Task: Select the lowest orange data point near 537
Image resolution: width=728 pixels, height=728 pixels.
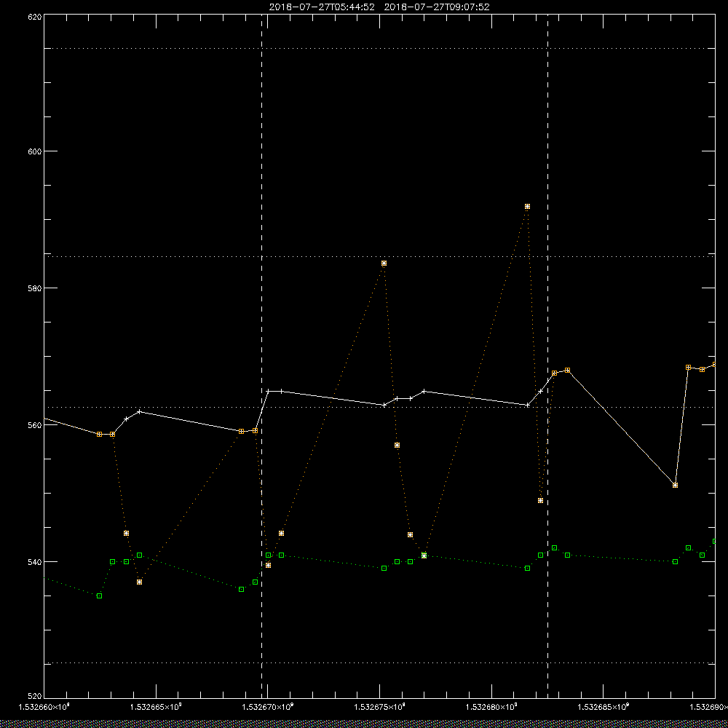Action: click(139, 582)
